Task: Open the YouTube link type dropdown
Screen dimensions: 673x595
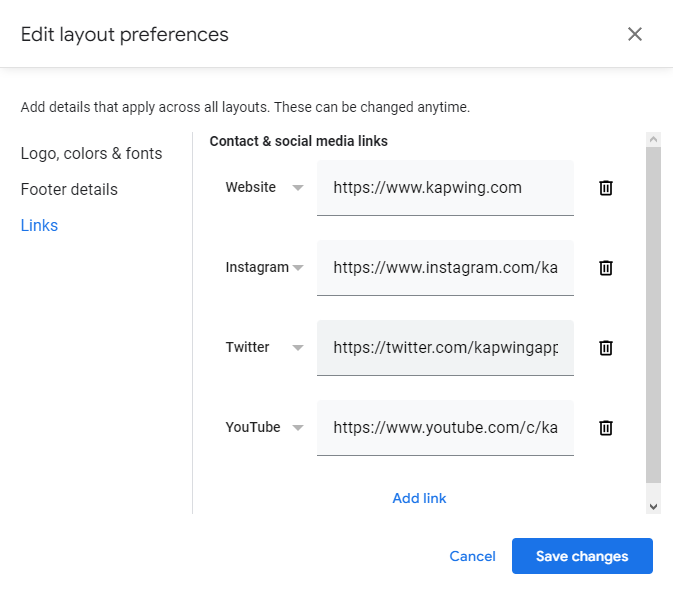Action: coord(264,427)
